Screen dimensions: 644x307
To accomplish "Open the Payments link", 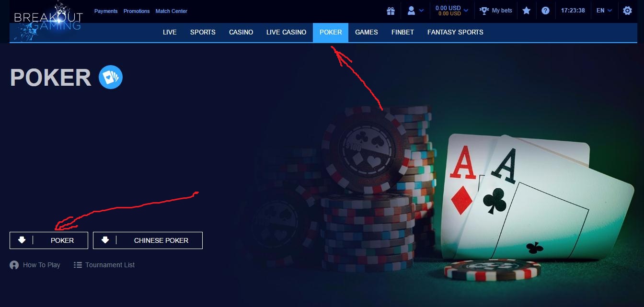I will pos(106,11).
